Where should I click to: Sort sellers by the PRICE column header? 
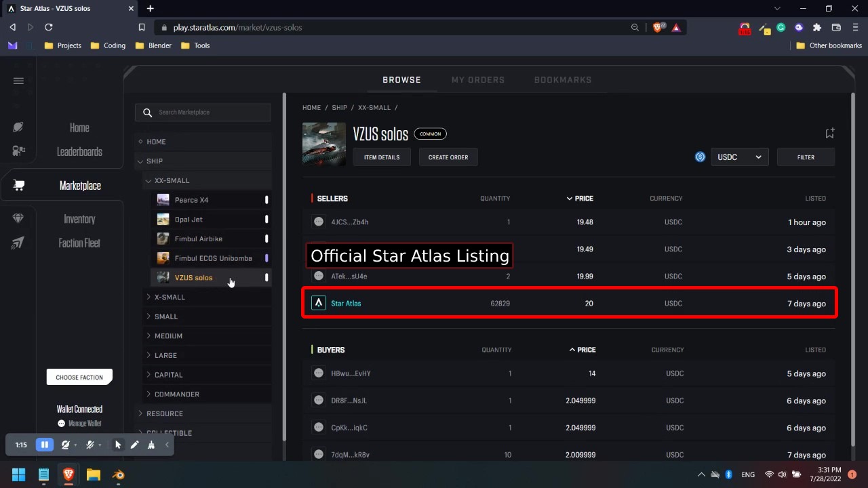point(580,199)
